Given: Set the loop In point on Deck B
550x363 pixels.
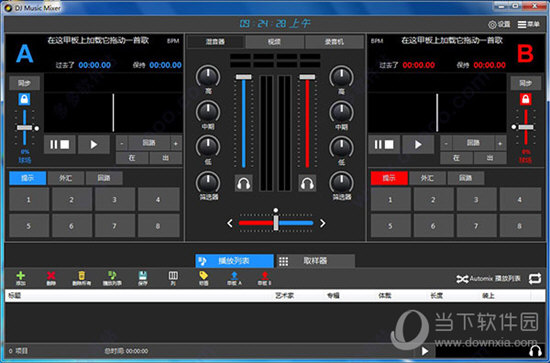Looking at the screenshot, I should [x=456, y=158].
